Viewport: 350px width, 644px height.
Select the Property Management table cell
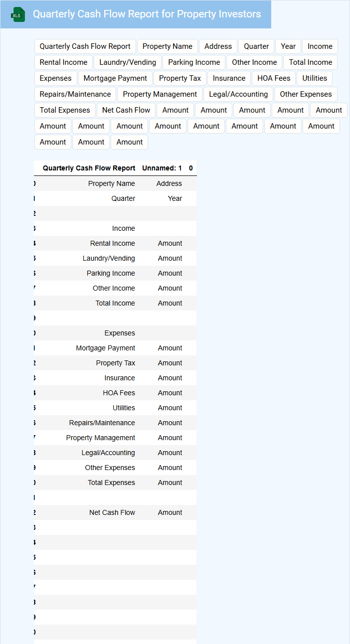point(101,438)
